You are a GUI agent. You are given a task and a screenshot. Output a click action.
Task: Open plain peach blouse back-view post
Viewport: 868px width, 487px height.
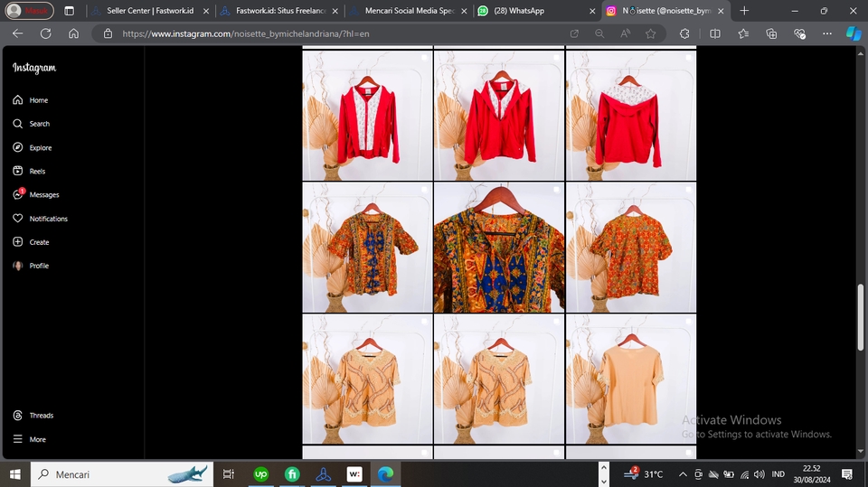click(x=631, y=379)
